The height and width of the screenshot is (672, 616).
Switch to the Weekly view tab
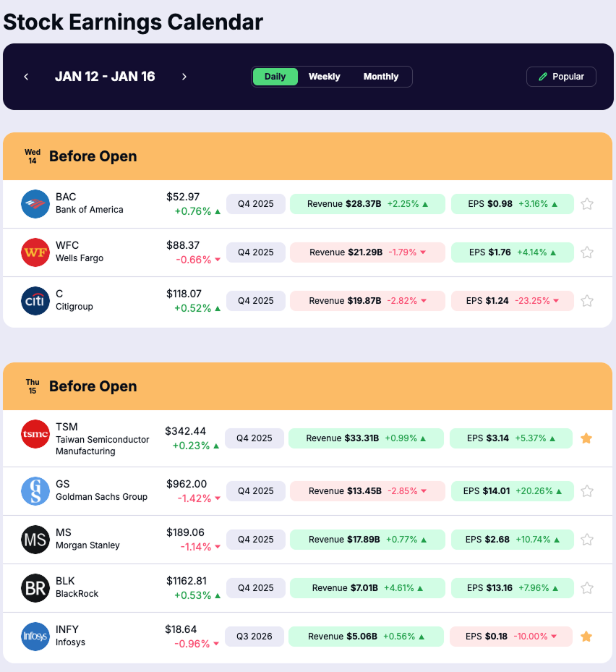pyautogui.click(x=324, y=76)
